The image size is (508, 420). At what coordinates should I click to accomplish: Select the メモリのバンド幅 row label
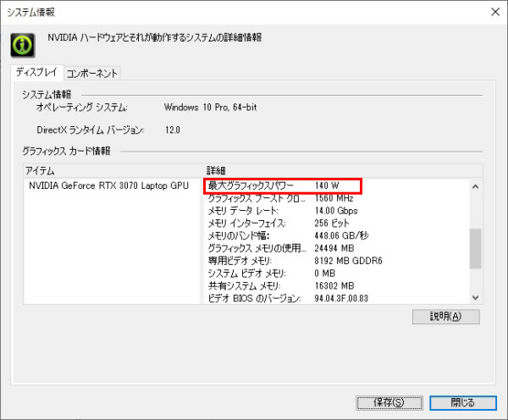coord(239,235)
